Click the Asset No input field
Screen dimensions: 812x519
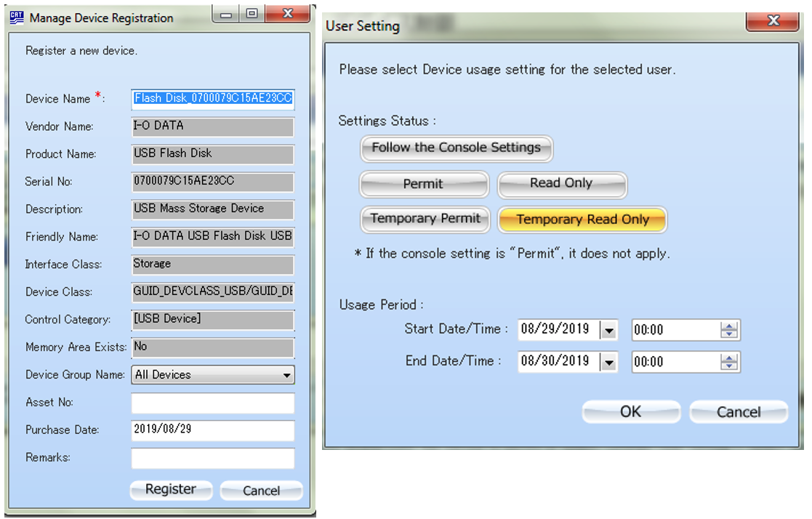click(213, 403)
